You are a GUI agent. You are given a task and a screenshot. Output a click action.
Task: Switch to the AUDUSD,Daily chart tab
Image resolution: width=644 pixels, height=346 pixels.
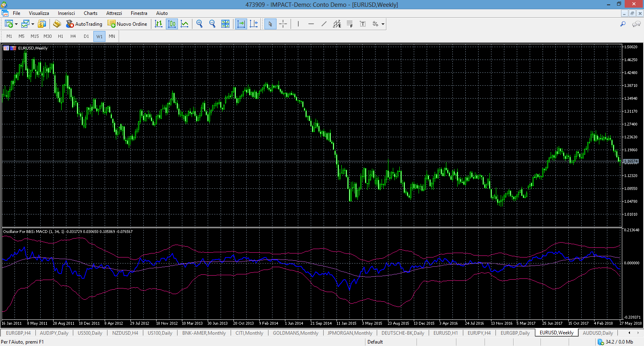tap(598, 333)
